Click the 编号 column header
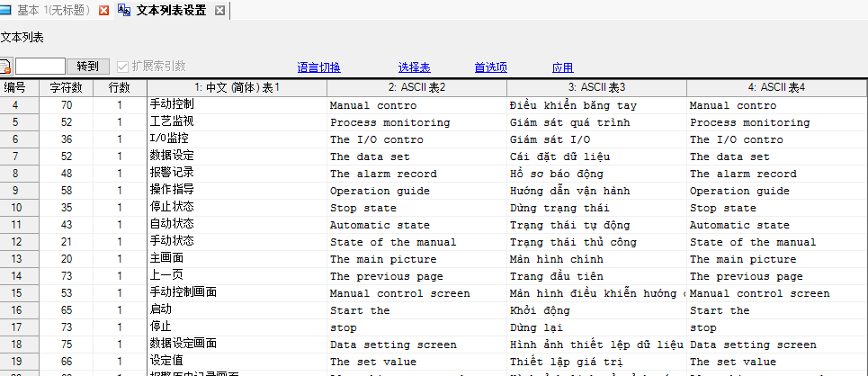This screenshot has height=376, width=868. pos(15,87)
